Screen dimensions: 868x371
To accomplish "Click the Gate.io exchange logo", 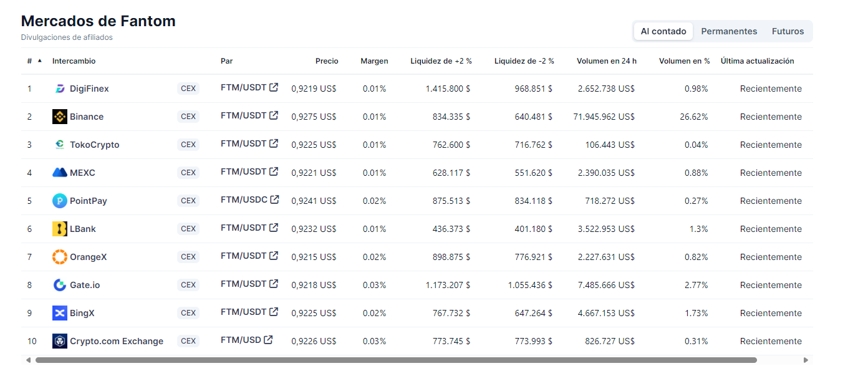I will coord(60,285).
